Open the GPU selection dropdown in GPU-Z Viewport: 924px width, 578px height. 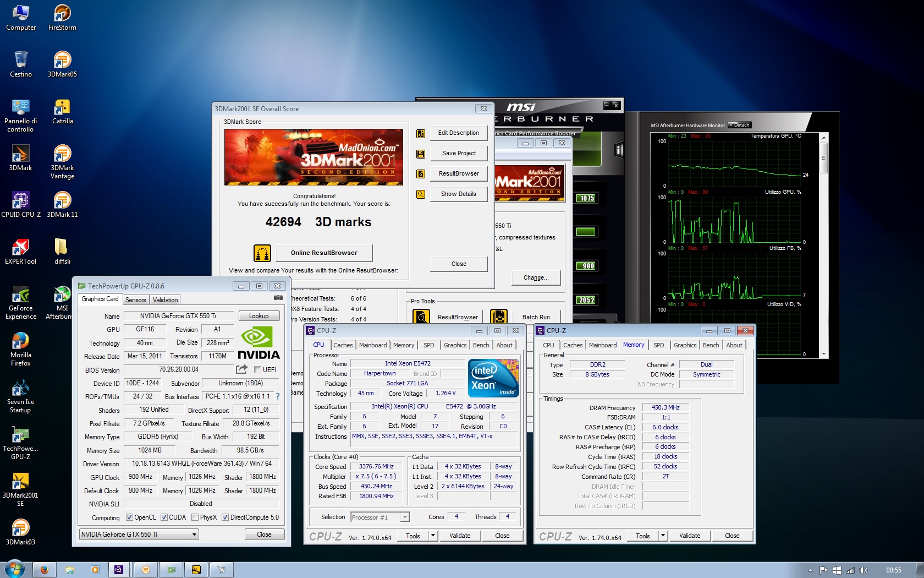pos(139,535)
